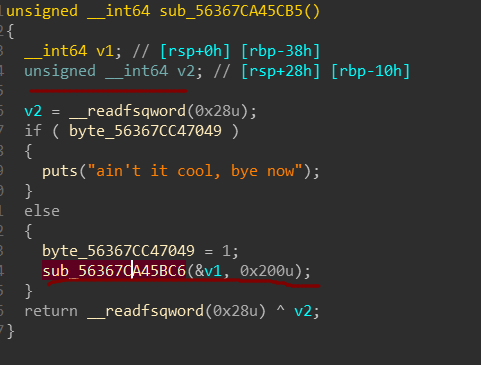Select the 0x200u constant argument
The image size is (481, 365).
267,271
